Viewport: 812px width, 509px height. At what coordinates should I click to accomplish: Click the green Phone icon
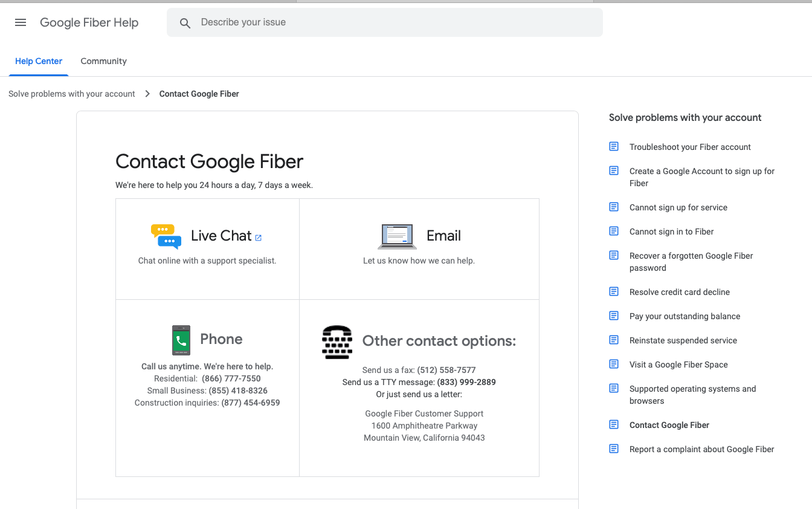(181, 340)
